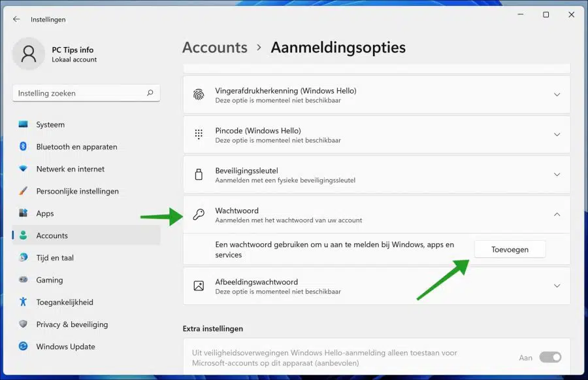
Task: Click the Apps label in the sidebar
Action: coord(45,213)
